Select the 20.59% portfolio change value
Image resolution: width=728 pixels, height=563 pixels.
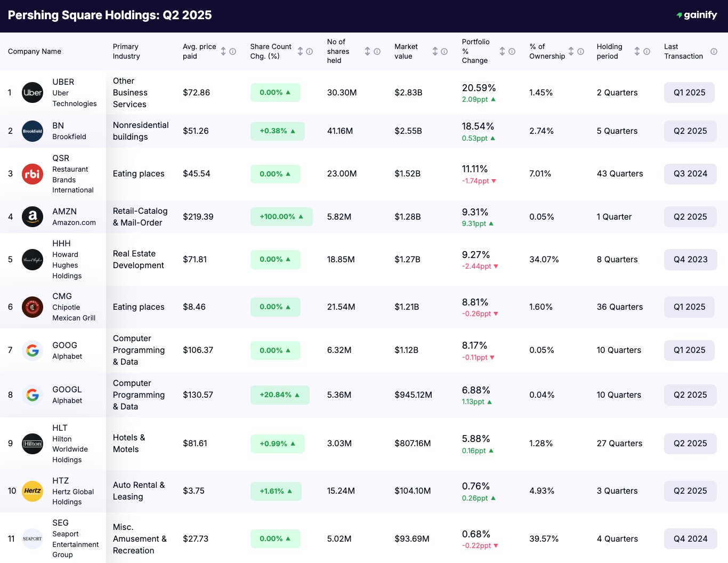point(479,88)
